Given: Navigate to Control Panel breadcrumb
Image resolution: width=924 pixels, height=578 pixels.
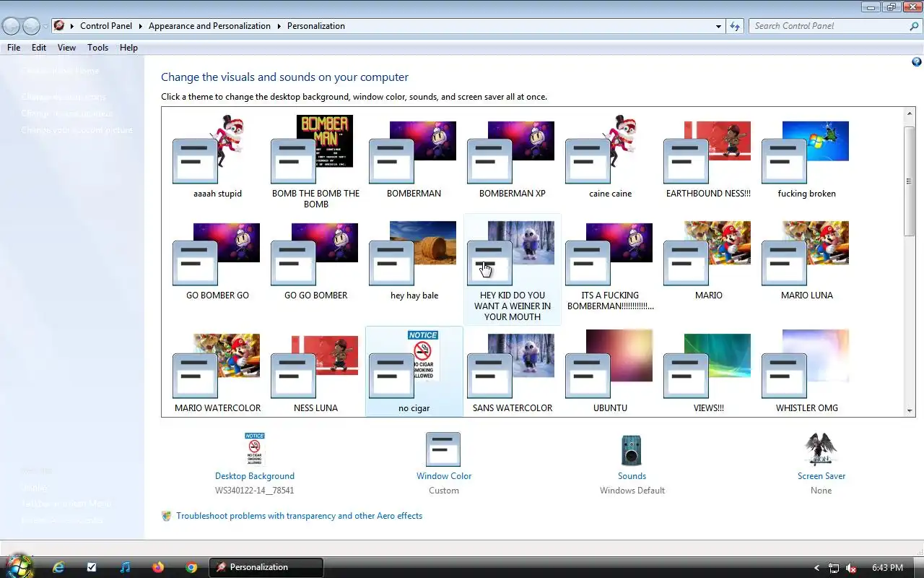Looking at the screenshot, I should [106, 26].
